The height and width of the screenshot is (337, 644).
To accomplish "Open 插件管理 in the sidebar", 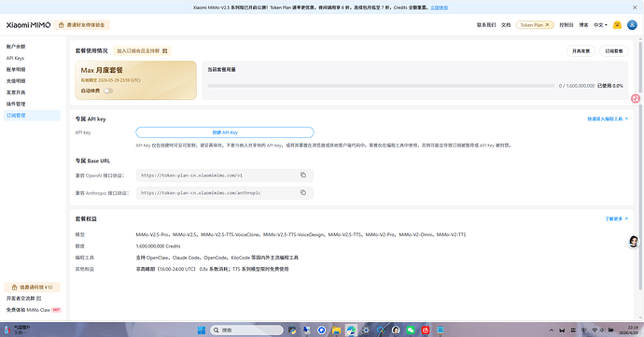I will [16, 104].
